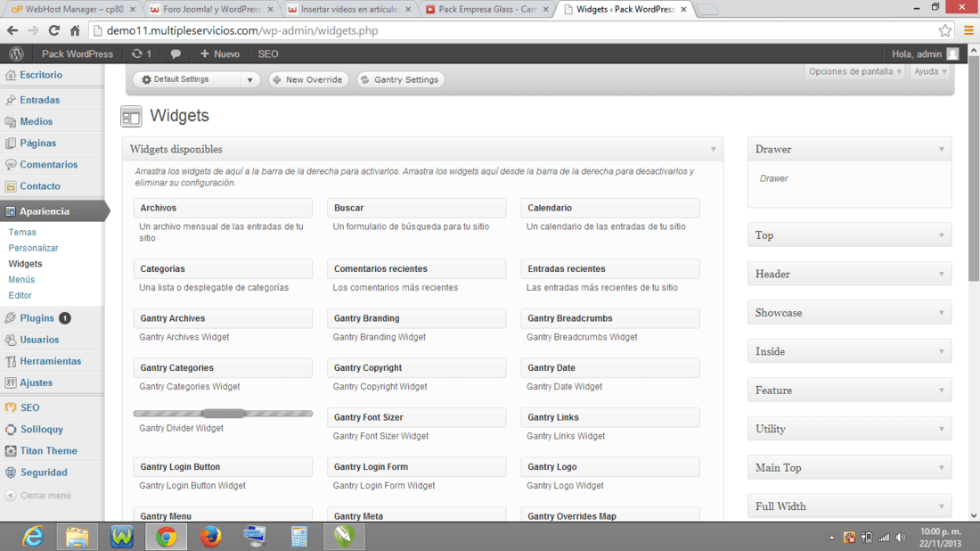This screenshot has width=980, height=551.
Task: Open the updates refresh icon
Action: (x=137, y=53)
